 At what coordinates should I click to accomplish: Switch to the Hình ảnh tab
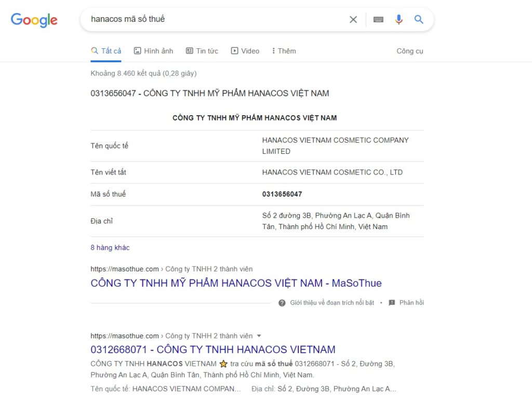coord(153,51)
